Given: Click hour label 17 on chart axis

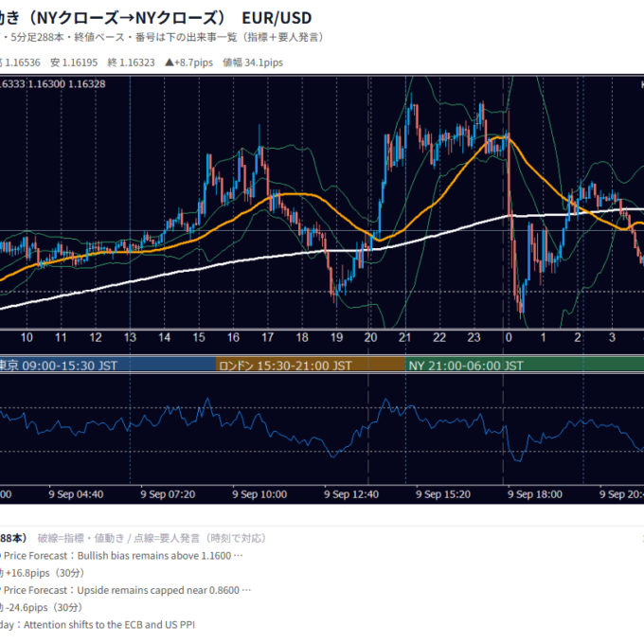Looking at the screenshot, I should 268,337.
